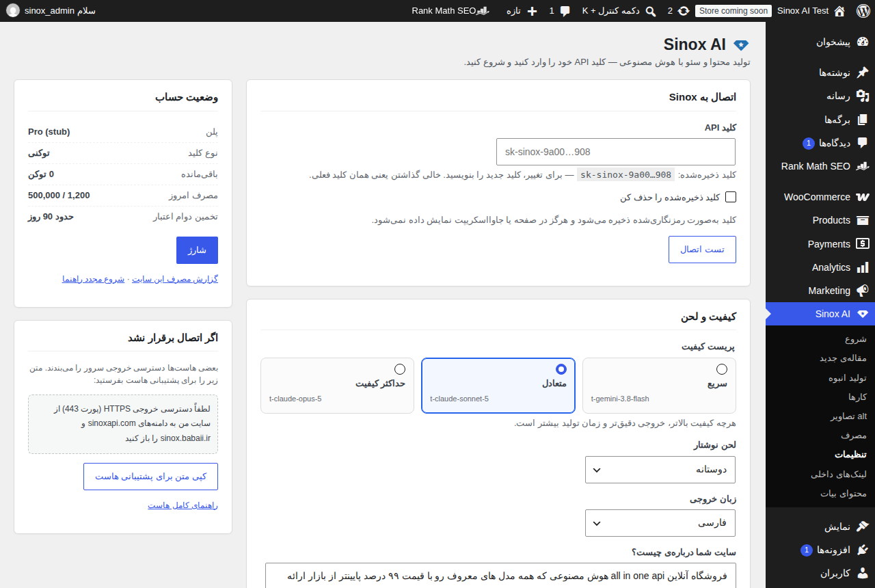Click the سایت شما درباره‌ی چیست text area
Screen dimensions: 875x588
coord(500,575)
